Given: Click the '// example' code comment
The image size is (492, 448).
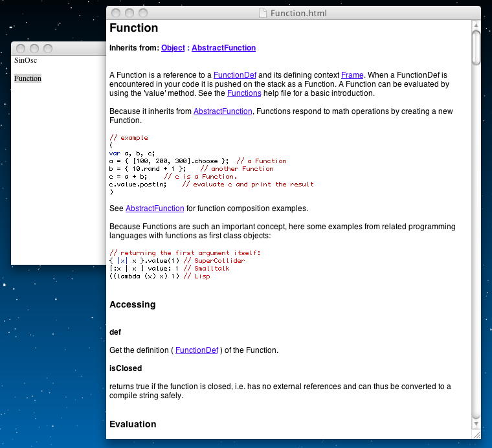Looking at the screenshot, I should 129,138.
